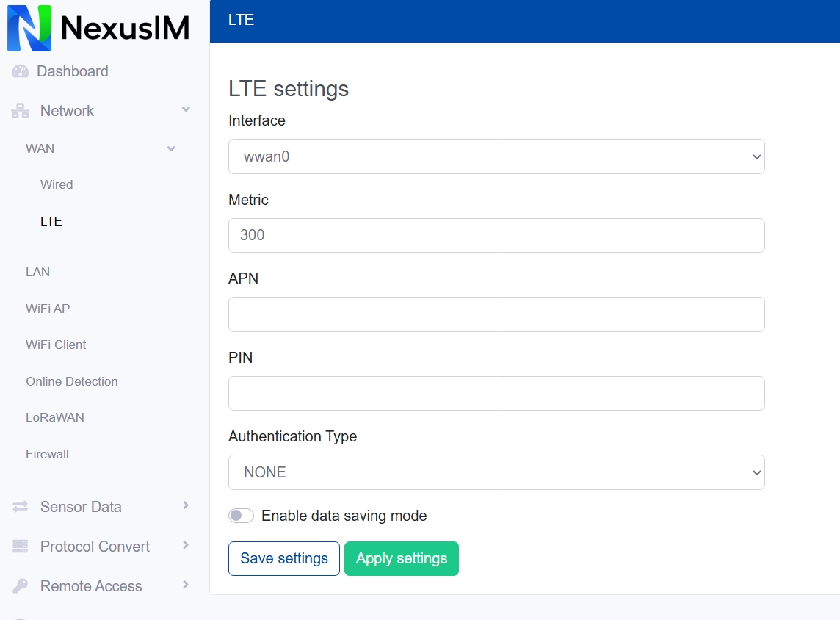Click the Sensor Data menu label
The height and width of the screenshot is (620, 840).
pyautogui.click(x=81, y=507)
